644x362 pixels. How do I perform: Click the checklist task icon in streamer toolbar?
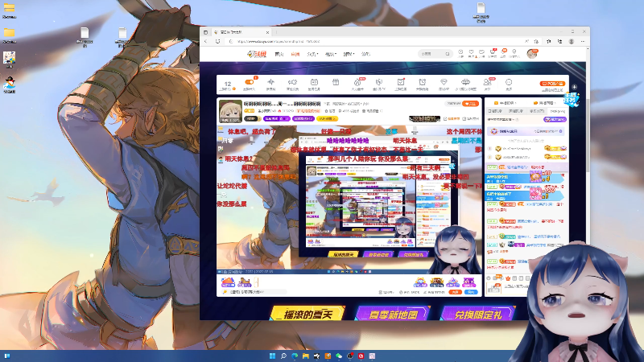[400, 82]
